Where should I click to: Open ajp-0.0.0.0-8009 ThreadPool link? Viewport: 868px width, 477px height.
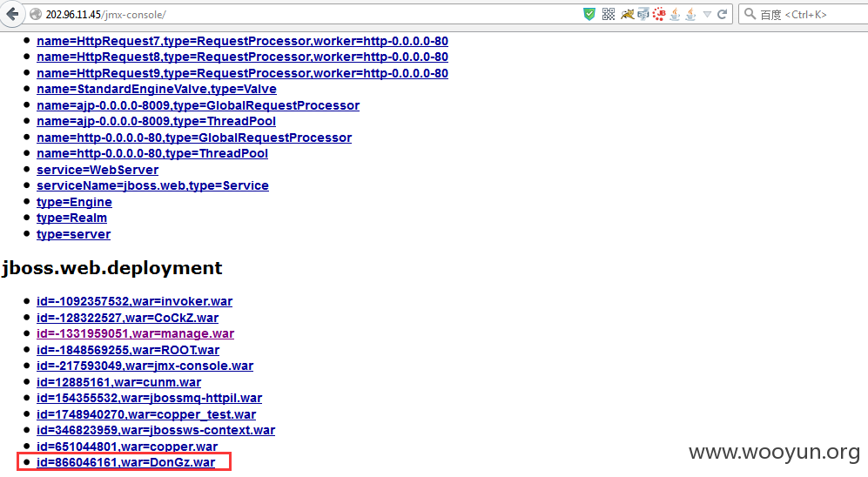tap(156, 121)
